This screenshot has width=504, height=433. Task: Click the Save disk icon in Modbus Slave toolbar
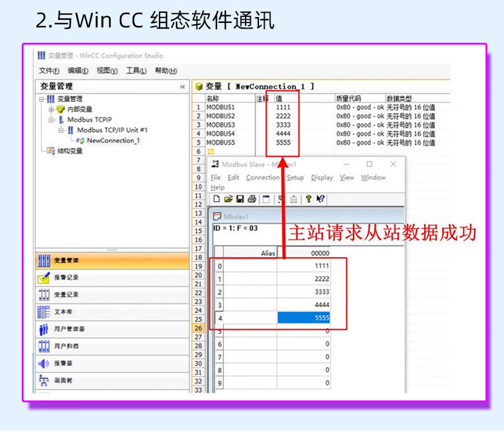pos(239,199)
